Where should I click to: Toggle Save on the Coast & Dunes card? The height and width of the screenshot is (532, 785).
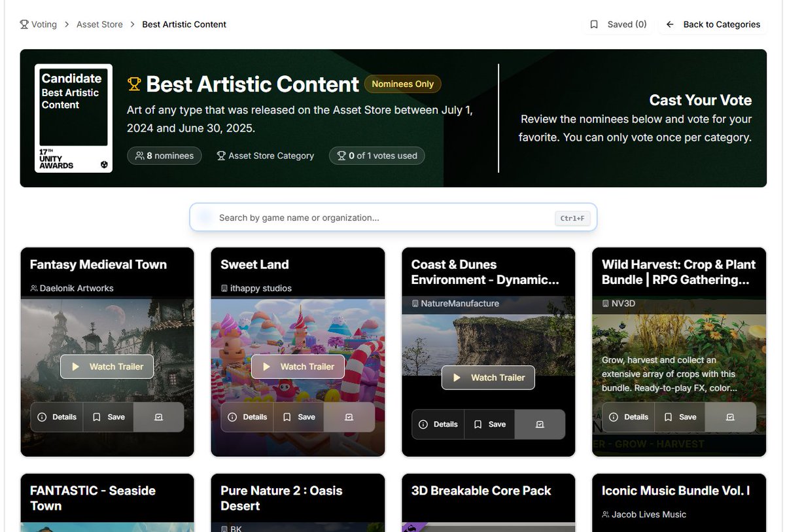[x=489, y=424]
